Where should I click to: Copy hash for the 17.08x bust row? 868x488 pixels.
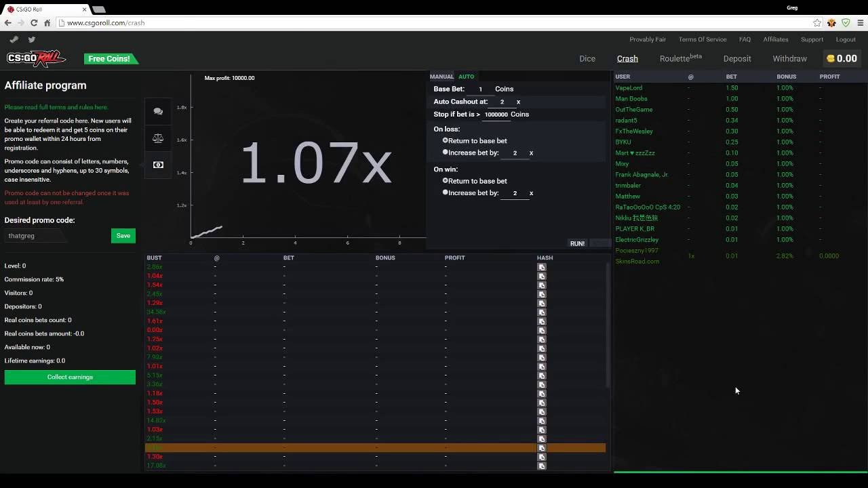[542, 466]
